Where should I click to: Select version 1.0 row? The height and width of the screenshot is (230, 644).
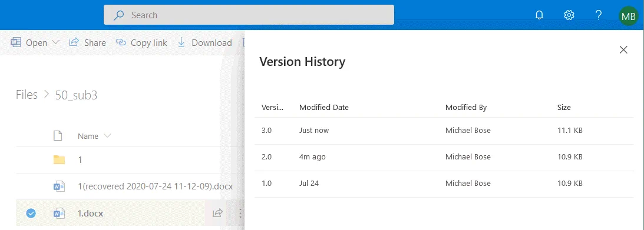(x=444, y=184)
